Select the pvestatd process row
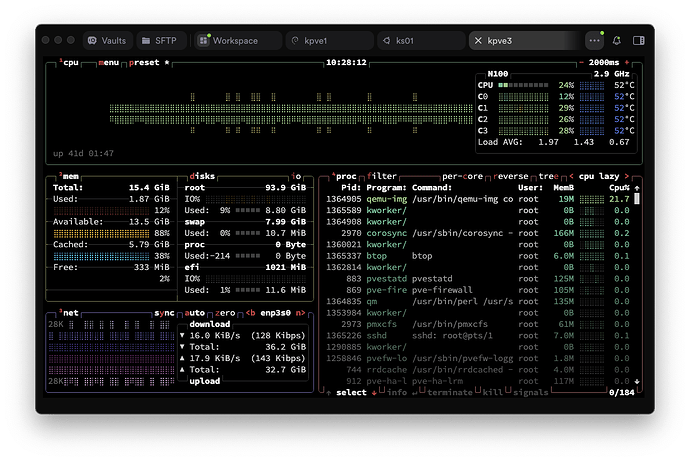The image size is (690, 460). click(x=477, y=279)
